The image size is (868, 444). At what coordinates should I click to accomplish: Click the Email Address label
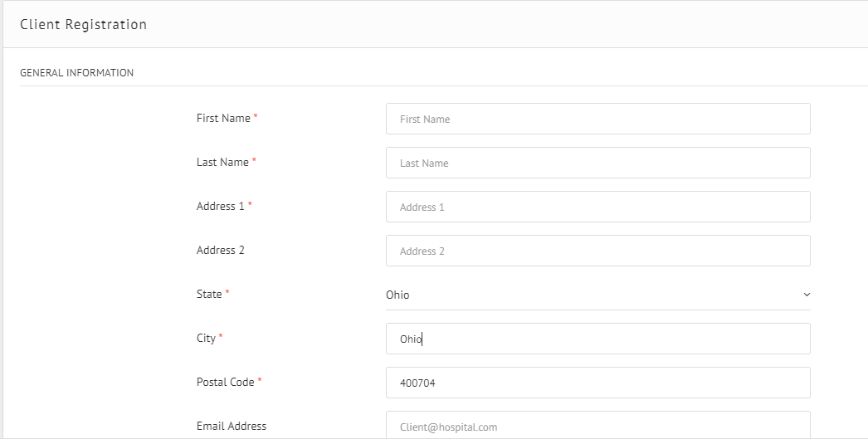232,427
